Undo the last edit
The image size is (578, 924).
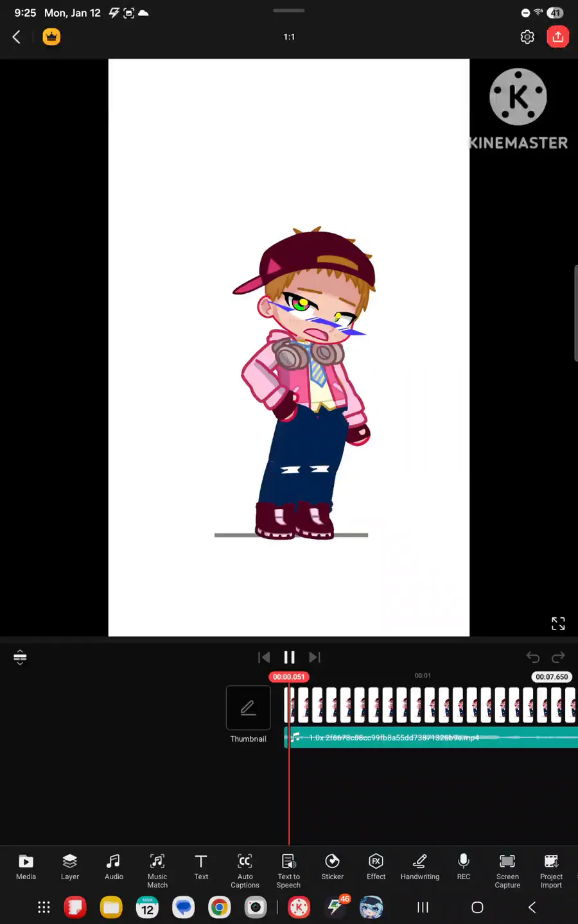tap(532, 657)
